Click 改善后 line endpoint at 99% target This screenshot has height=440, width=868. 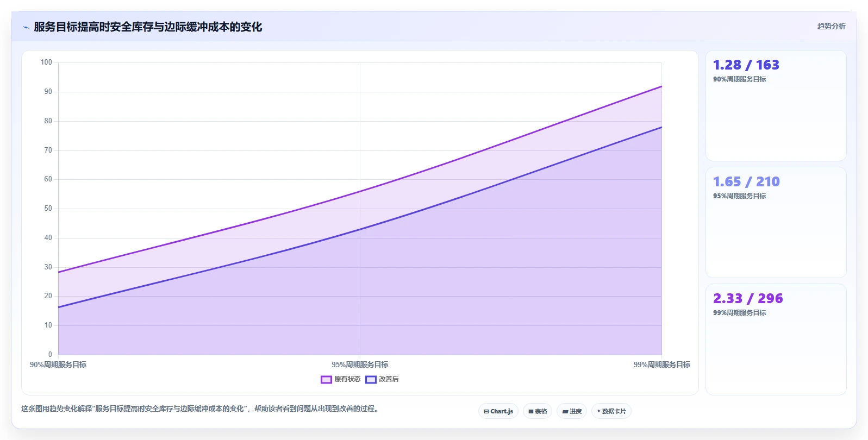(x=661, y=127)
